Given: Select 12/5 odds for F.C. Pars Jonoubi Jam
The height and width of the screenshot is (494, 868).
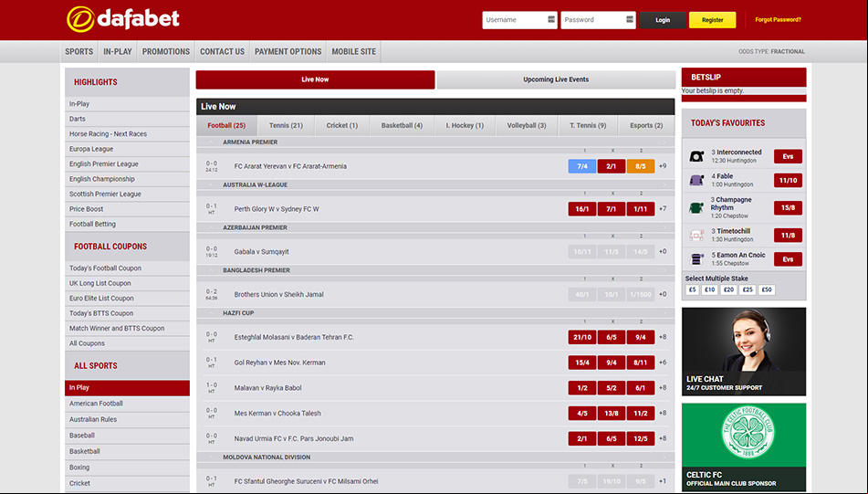Looking at the screenshot, I should click(641, 438).
